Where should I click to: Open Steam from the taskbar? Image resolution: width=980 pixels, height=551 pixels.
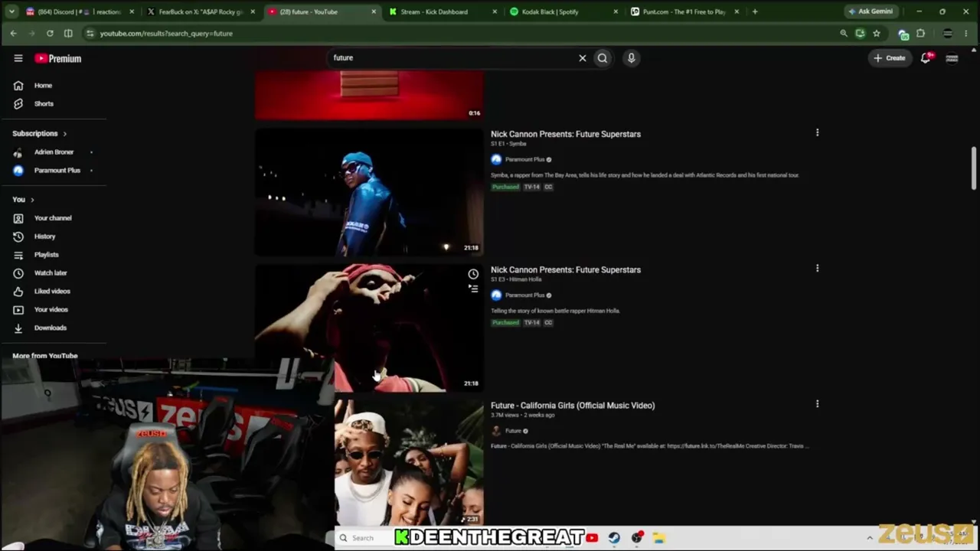coord(614,538)
